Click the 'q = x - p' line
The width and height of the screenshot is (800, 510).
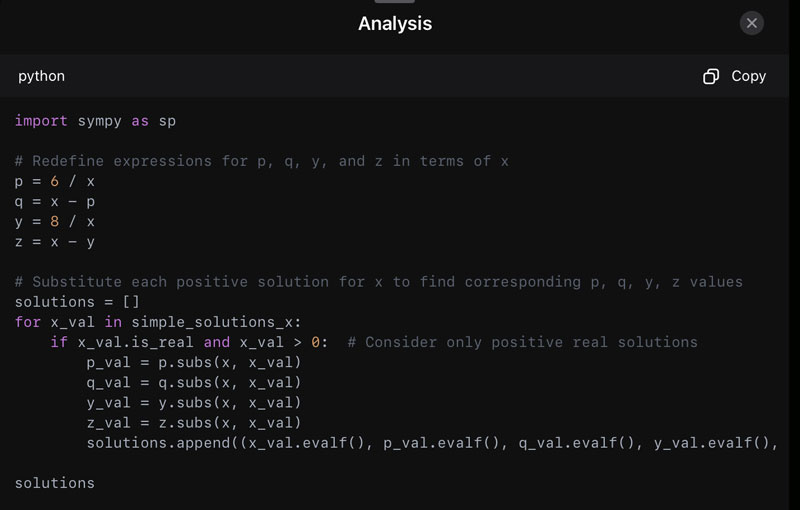pyautogui.click(x=55, y=201)
